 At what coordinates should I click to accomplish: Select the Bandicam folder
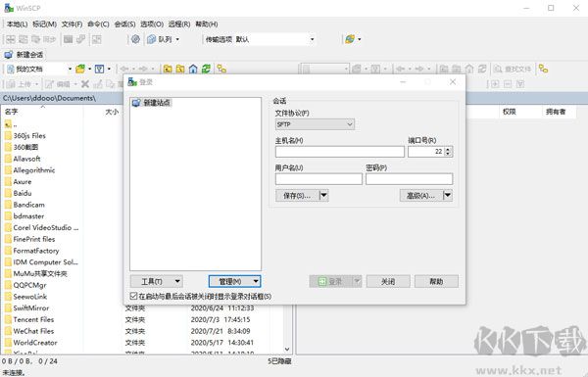point(24,205)
